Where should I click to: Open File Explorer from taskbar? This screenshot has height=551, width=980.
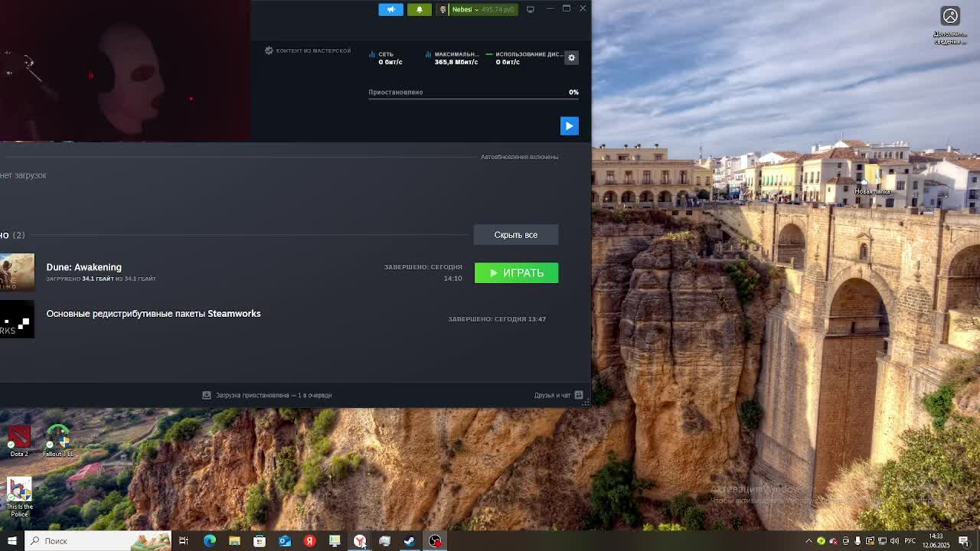(x=234, y=541)
